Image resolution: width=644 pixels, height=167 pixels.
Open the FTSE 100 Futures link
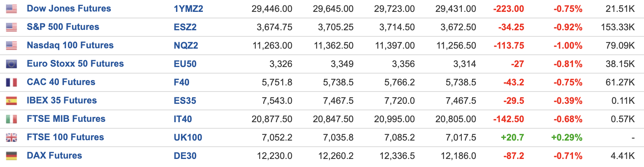pyautogui.click(x=65, y=137)
